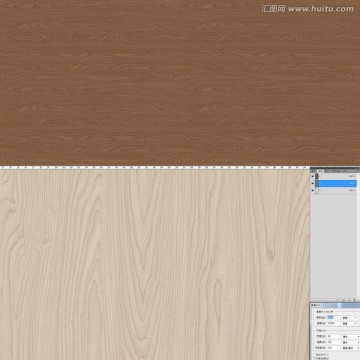Select the top channel's dark thumbnail

317,176
